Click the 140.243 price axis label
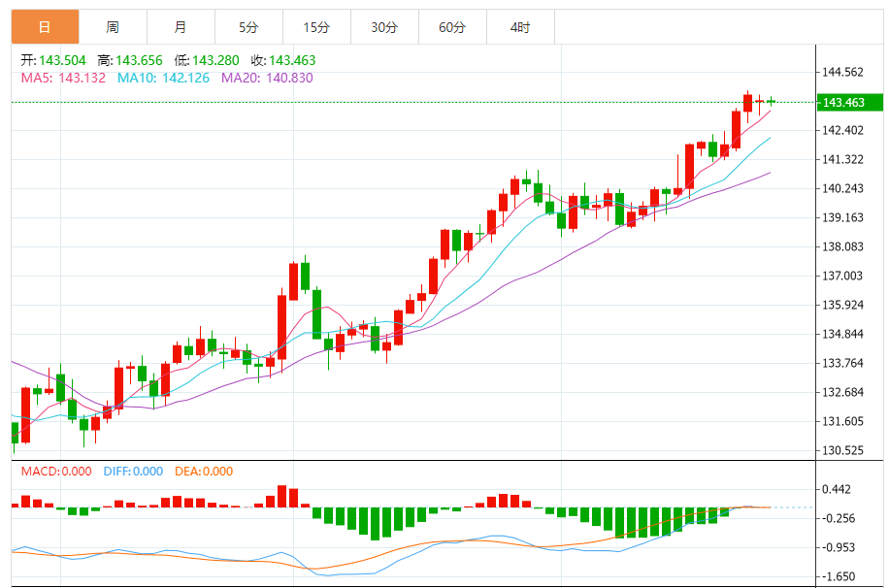The image size is (889, 588). click(843, 188)
